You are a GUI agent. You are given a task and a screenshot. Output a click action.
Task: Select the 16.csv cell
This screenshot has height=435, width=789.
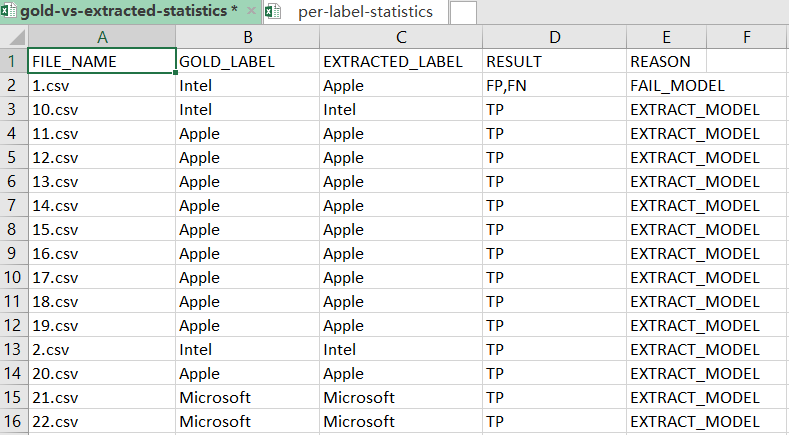(x=102, y=253)
